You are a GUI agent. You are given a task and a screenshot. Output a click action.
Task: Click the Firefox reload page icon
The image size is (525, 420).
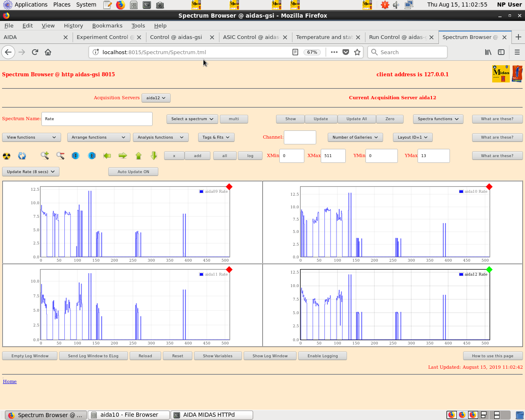click(x=35, y=52)
